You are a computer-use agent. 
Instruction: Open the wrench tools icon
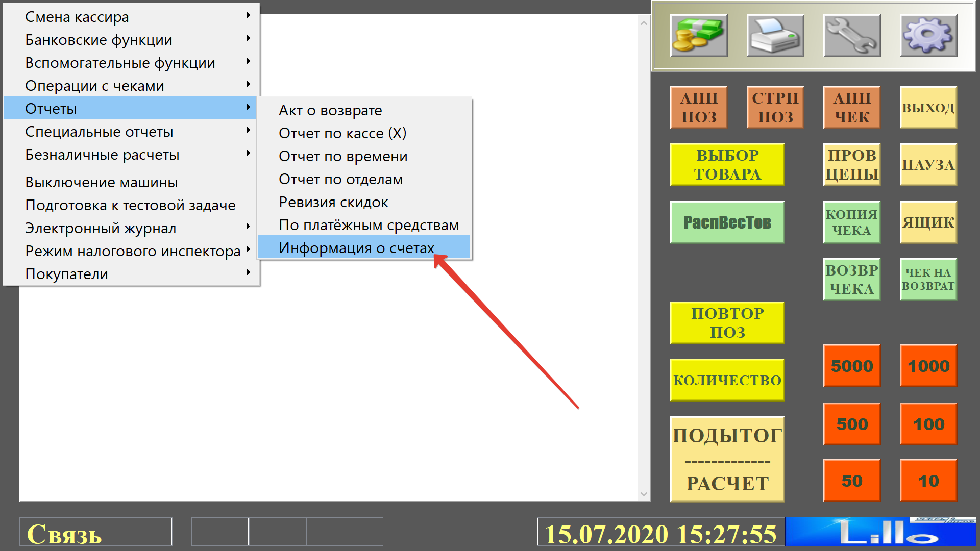coord(851,36)
